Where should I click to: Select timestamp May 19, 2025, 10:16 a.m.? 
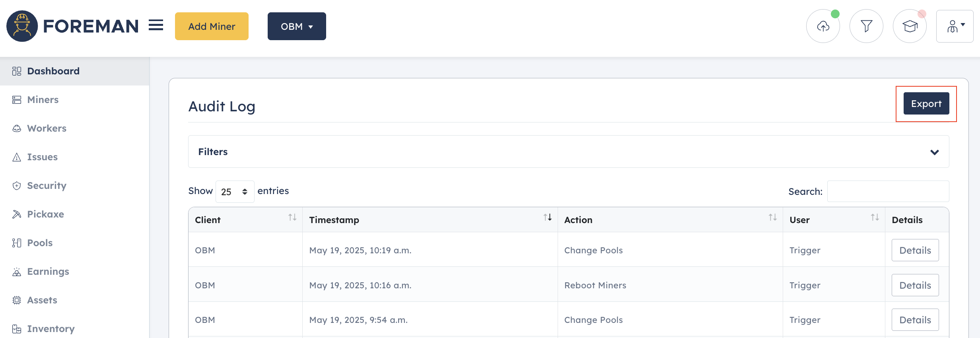pos(360,285)
